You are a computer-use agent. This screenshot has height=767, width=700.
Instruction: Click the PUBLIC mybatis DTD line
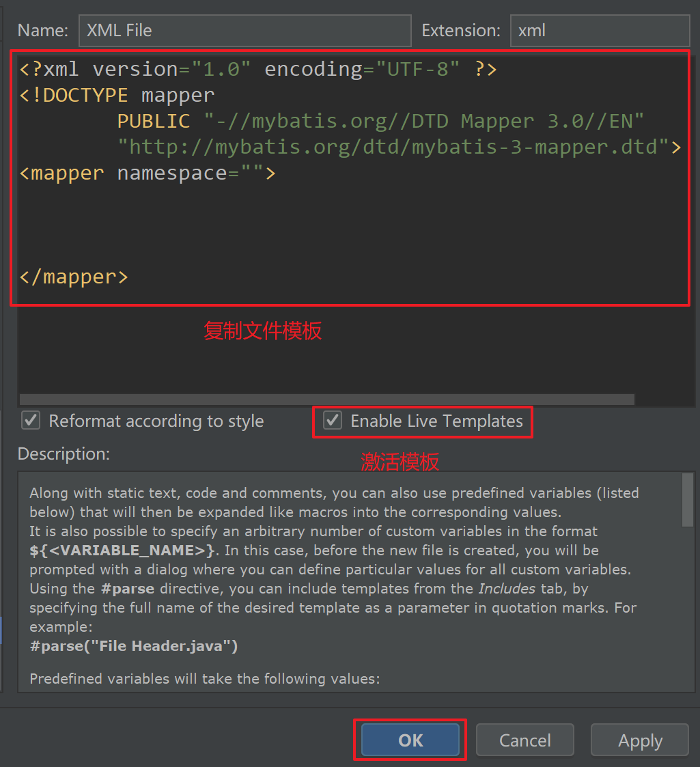380,121
